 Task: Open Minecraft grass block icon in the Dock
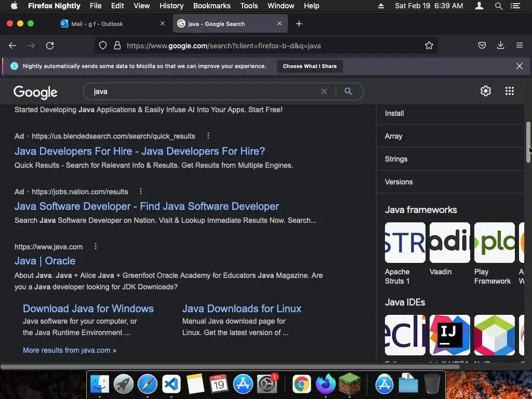tap(349, 384)
